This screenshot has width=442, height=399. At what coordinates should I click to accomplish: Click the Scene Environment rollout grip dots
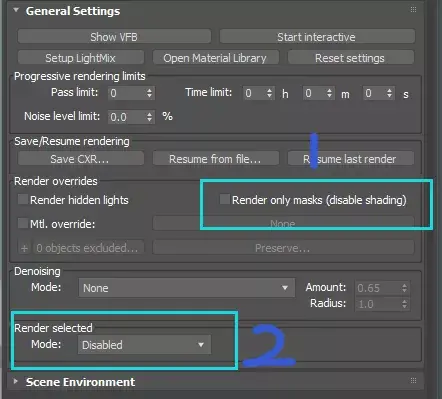(413, 380)
